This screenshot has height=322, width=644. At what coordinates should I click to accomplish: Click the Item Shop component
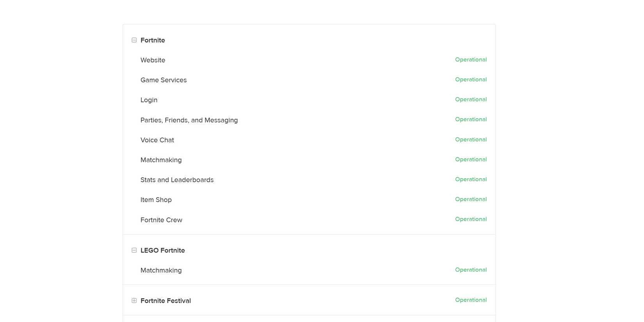click(x=156, y=200)
